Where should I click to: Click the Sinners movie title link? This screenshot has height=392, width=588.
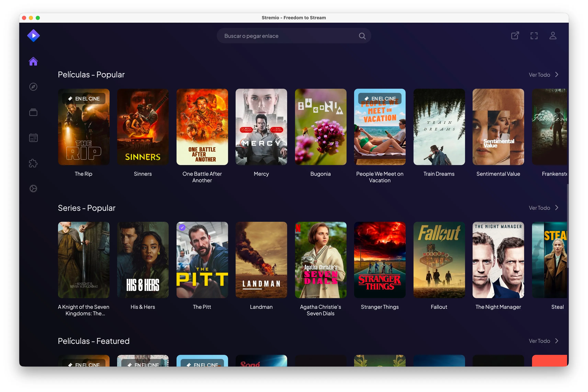click(143, 174)
